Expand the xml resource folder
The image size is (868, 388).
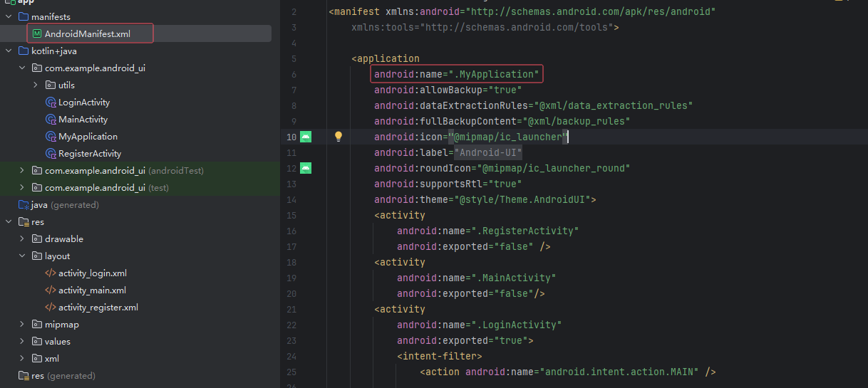pyautogui.click(x=22, y=359)
